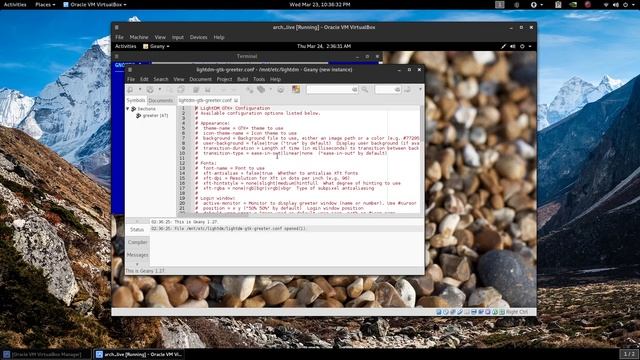Screen dimensions: 640x360
Task: Click the Jump to line icon
Action: (407, 89)
